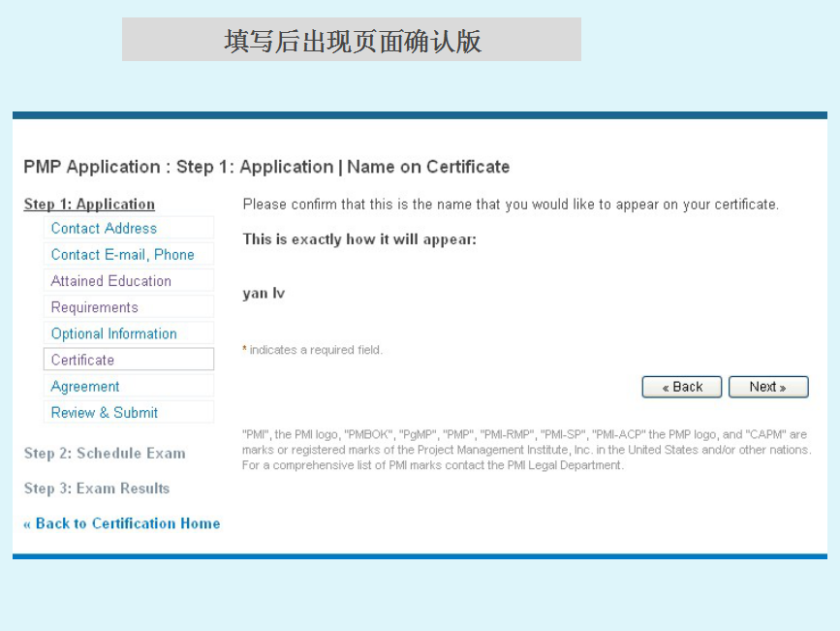
Task: Open the Optional Information section
Action: 113,333
